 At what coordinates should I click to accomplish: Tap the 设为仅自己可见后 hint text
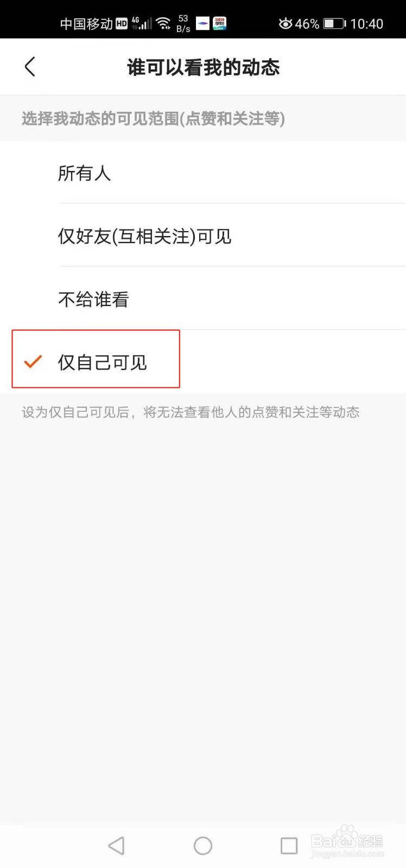(191, 412)
